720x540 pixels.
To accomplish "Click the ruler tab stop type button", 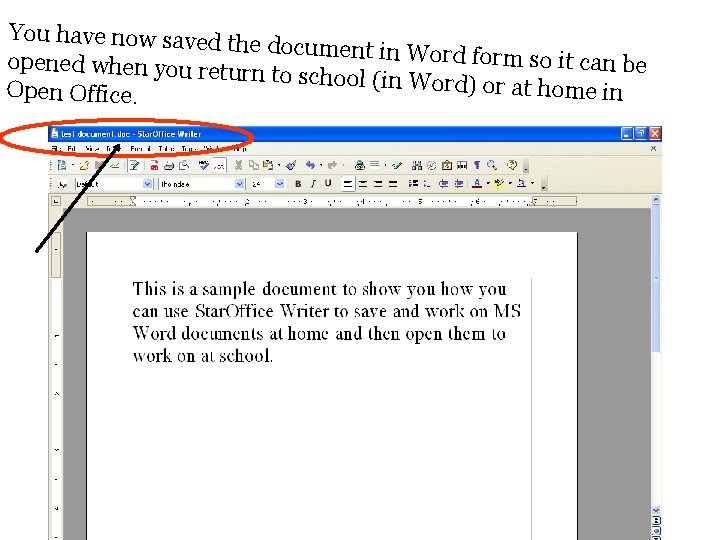I will 56,201.
